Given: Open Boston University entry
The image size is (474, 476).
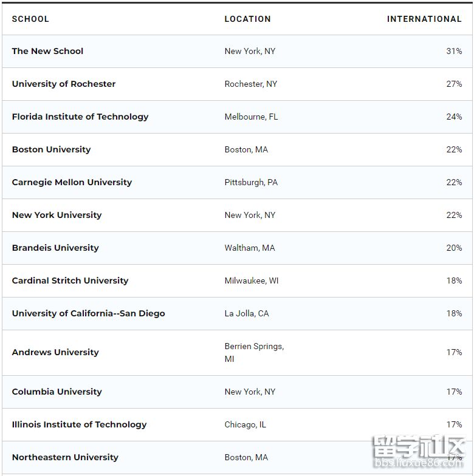Looking at the screenshot, I should 51,149.
